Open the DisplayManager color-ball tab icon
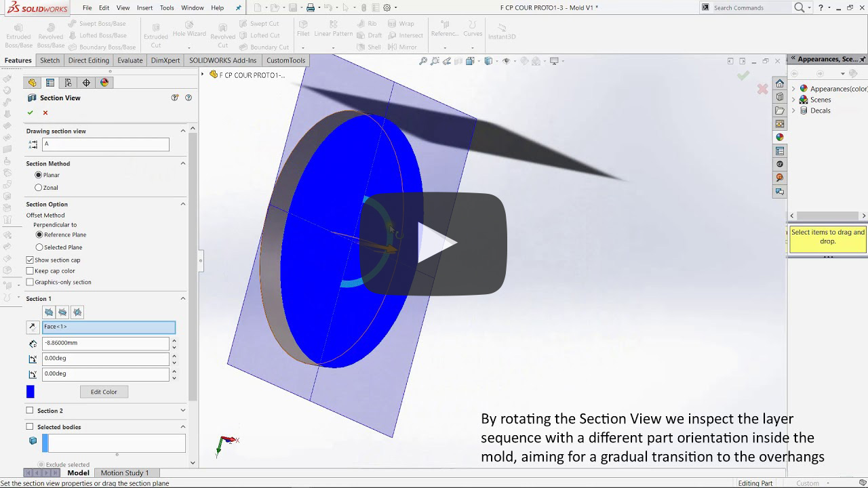868x488 pixels. [x=104, y=83]
